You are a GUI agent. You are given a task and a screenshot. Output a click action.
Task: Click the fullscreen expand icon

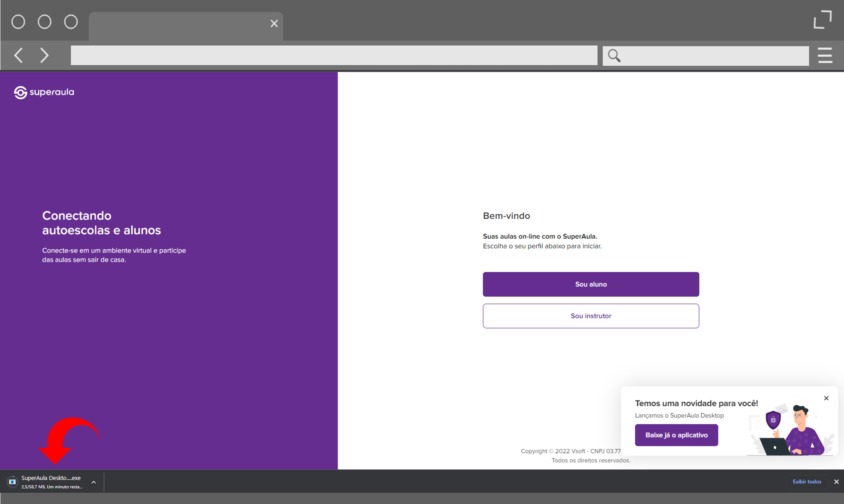822,20
